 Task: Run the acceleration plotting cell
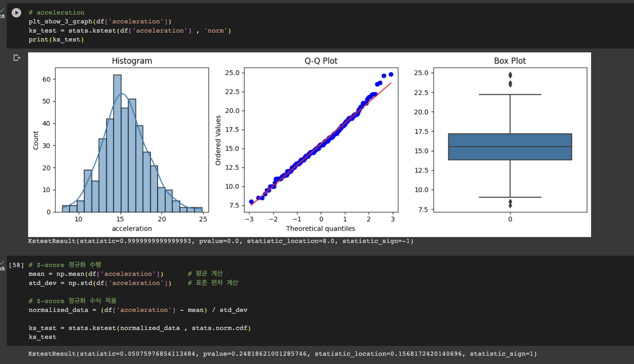pyautogui.click(x=16, y=12)
